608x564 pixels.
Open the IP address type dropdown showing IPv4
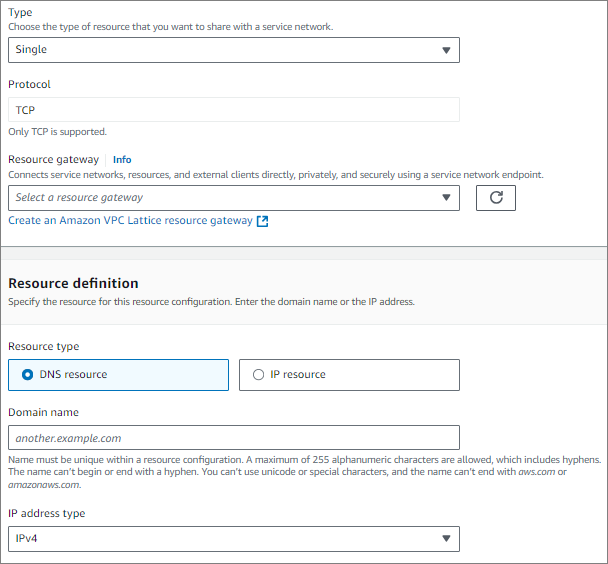tap(234, 539)
